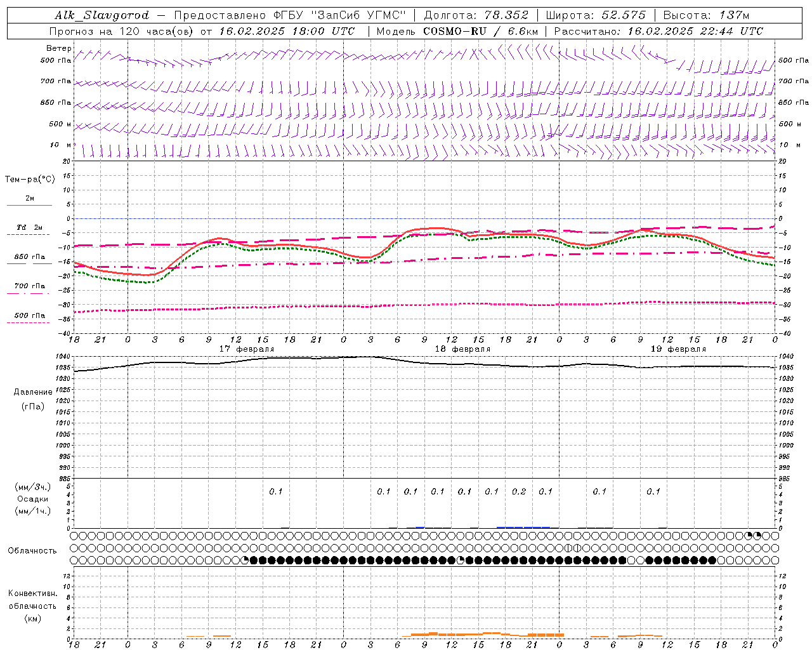This screenshot has height=650, width=812.
Task: Click the '500 гПа' wind label on right side
Action: [x=794, y=61]
